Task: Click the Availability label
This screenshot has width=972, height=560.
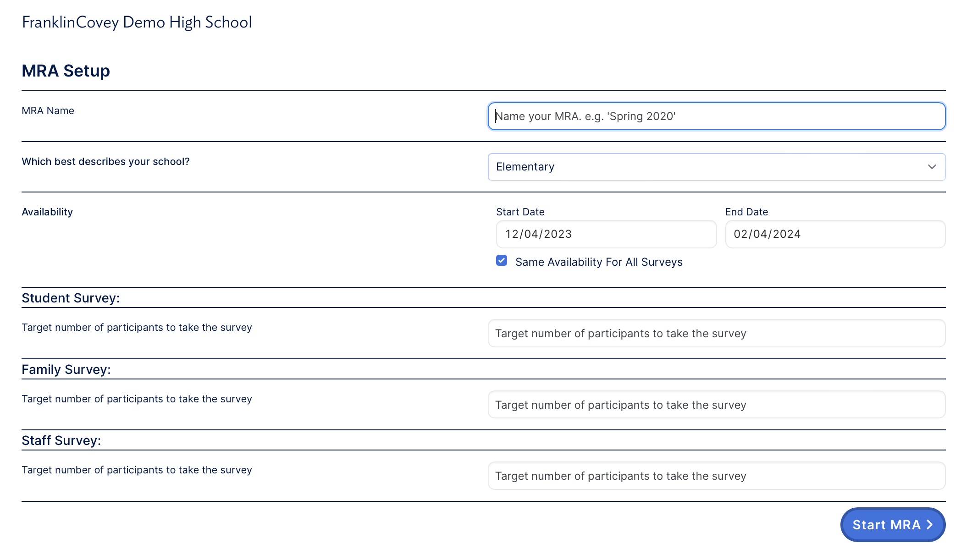Action: 47,212
